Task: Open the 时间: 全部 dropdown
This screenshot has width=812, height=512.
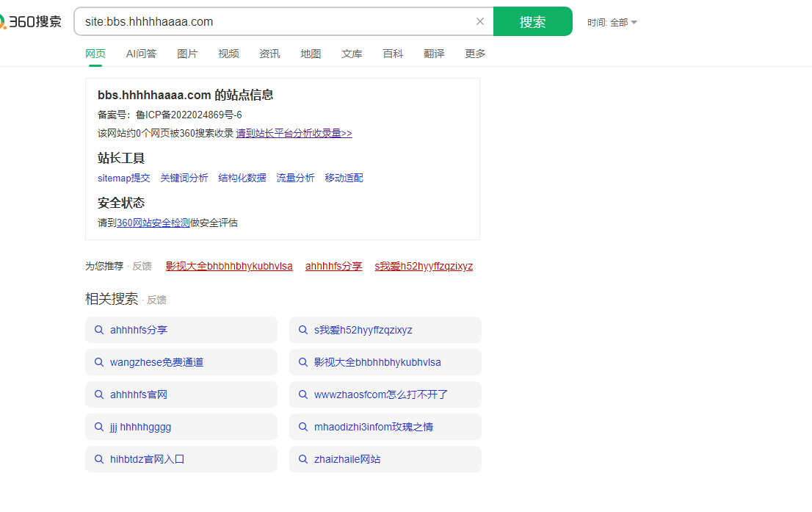Action: click(612, 22)
